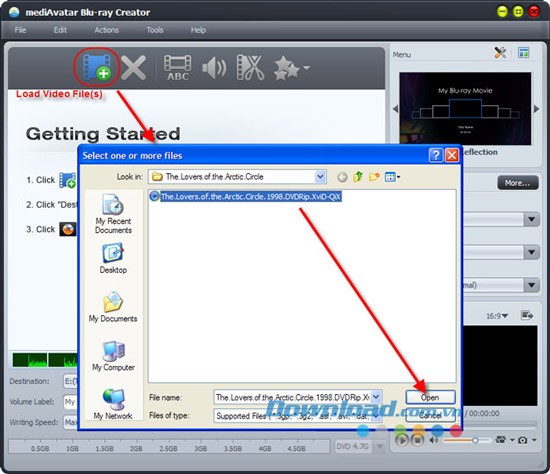Viewport: 550px width, 474px height.
Task: Expand the File name dropdown arrow
Action: (376, 397)
